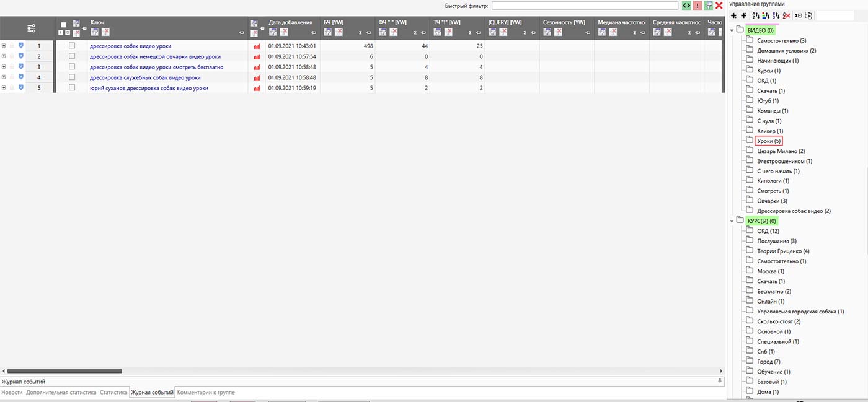Tick checkbox for row 2 keyword
The height and width of the screenshot is (402, 868).
[72, 56]
